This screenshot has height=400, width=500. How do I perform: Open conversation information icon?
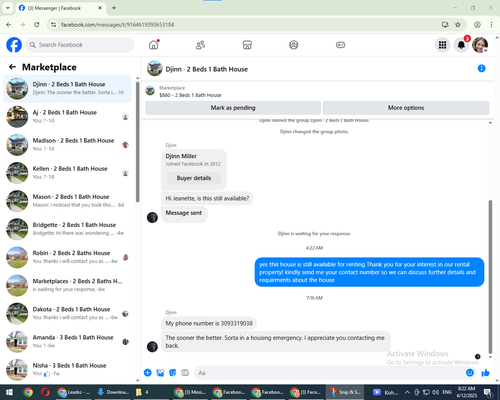click(x=481, y=68)
